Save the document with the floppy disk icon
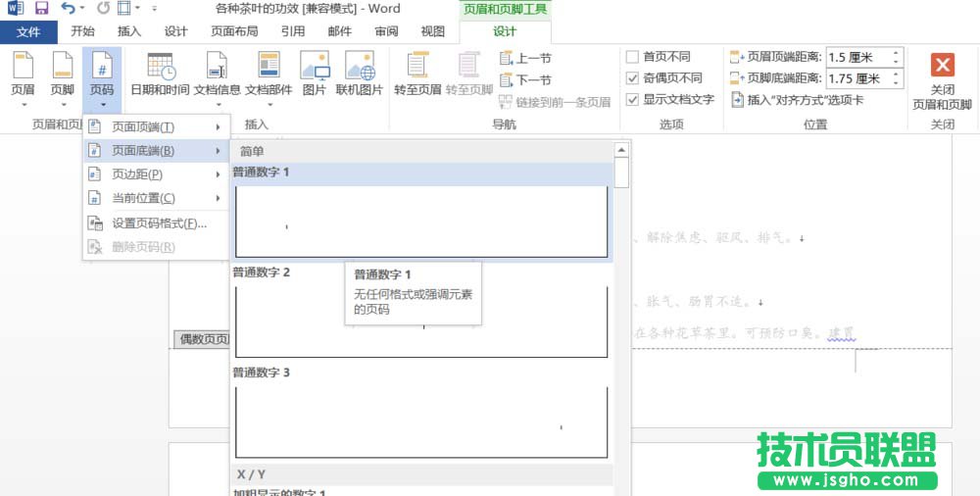 click(x=41, y=8)
